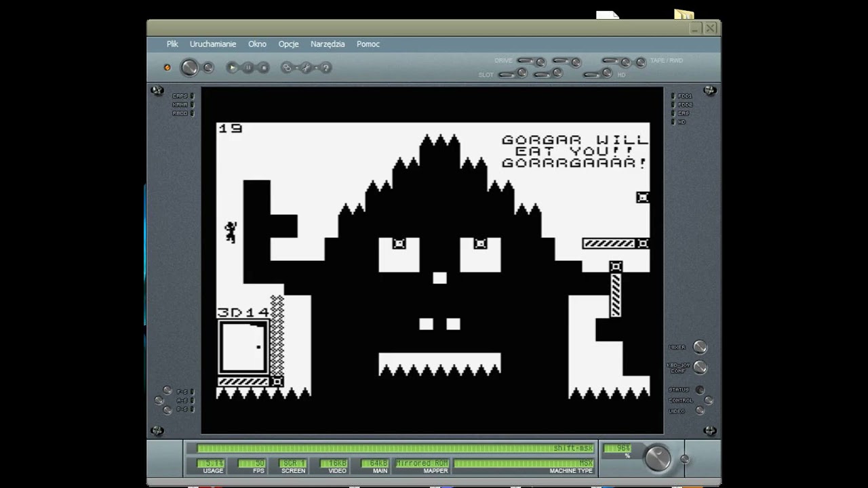
Task: Click the question mark help icon
Action: [x=325, y=67]
